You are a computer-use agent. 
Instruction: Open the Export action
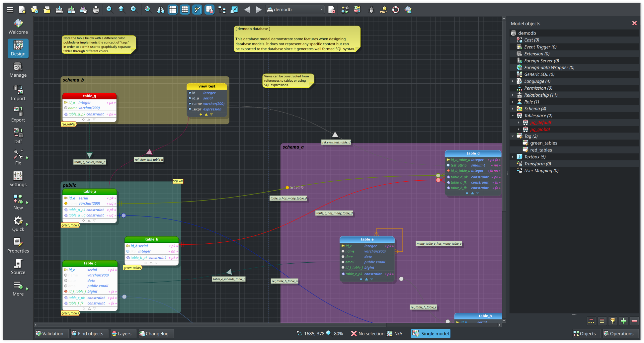[18, 115]
